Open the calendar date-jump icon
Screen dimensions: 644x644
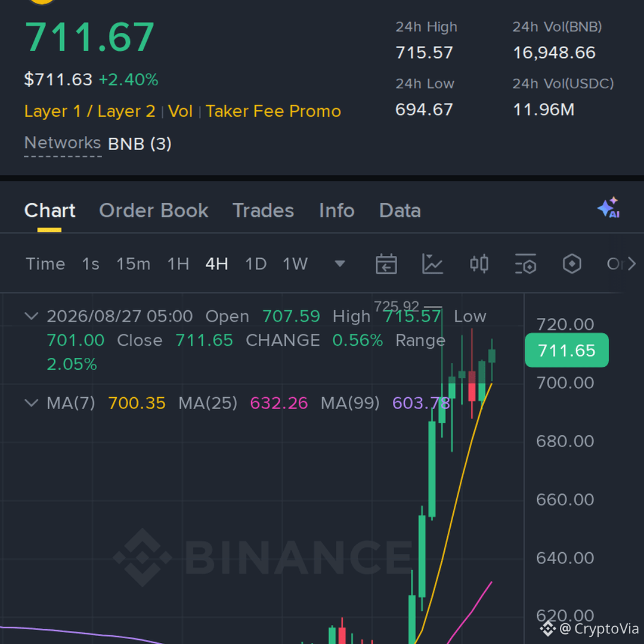click(x=386, y=264)
